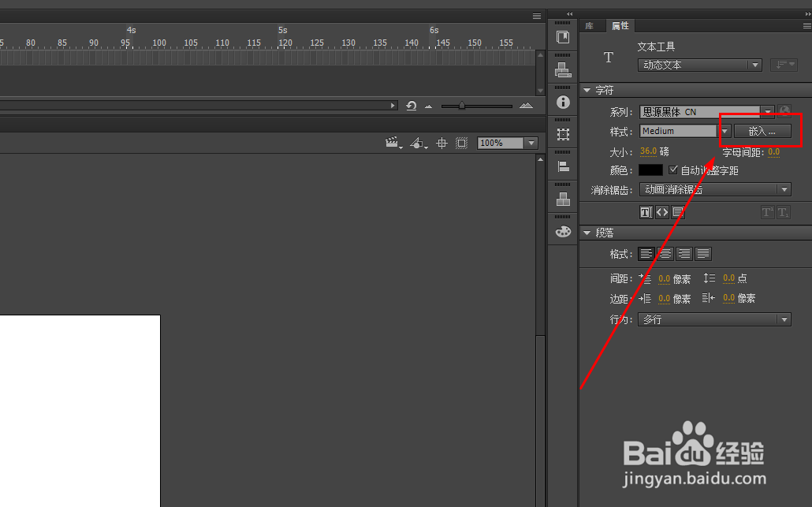The width and height of the screenshot is (812, 507).
Task: Click the 字母间距 0.0 value
Action: pyautogui.click(x=773, y=151)
